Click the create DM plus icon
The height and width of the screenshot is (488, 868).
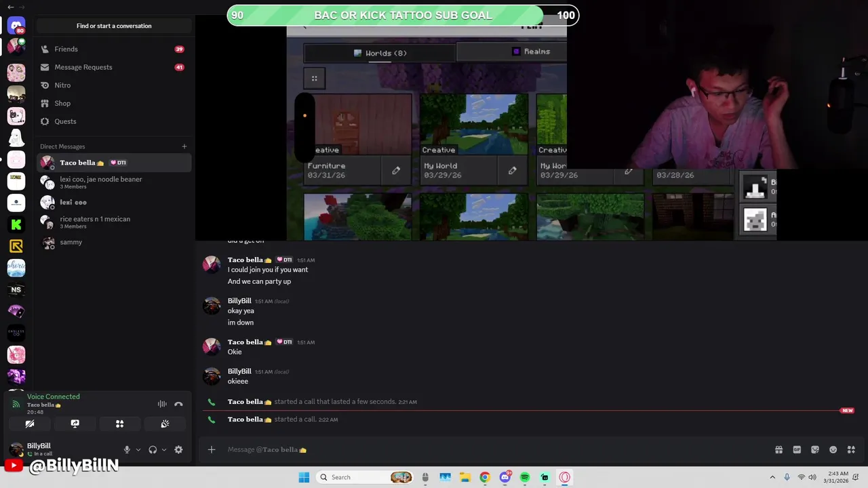184,146
